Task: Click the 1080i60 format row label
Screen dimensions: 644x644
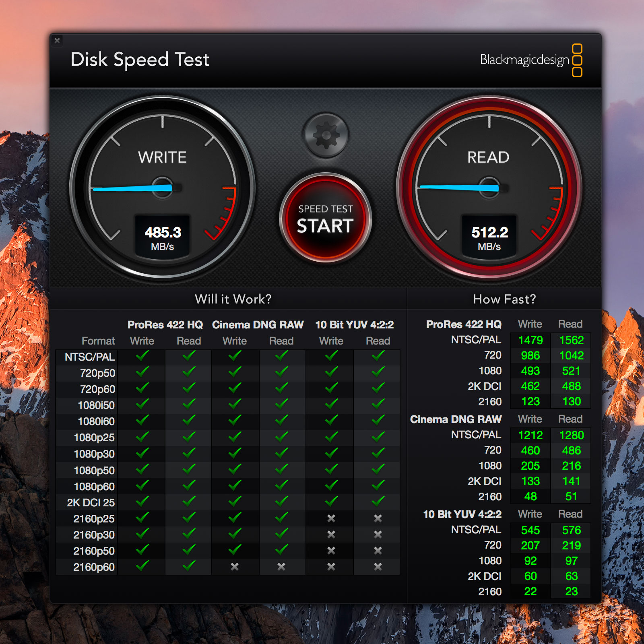Action: point(96,421)
